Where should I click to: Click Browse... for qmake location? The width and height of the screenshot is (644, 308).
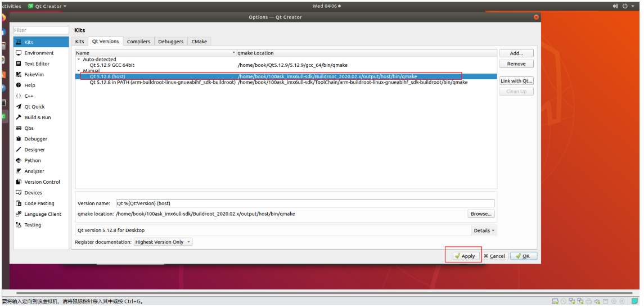point(481,214)
